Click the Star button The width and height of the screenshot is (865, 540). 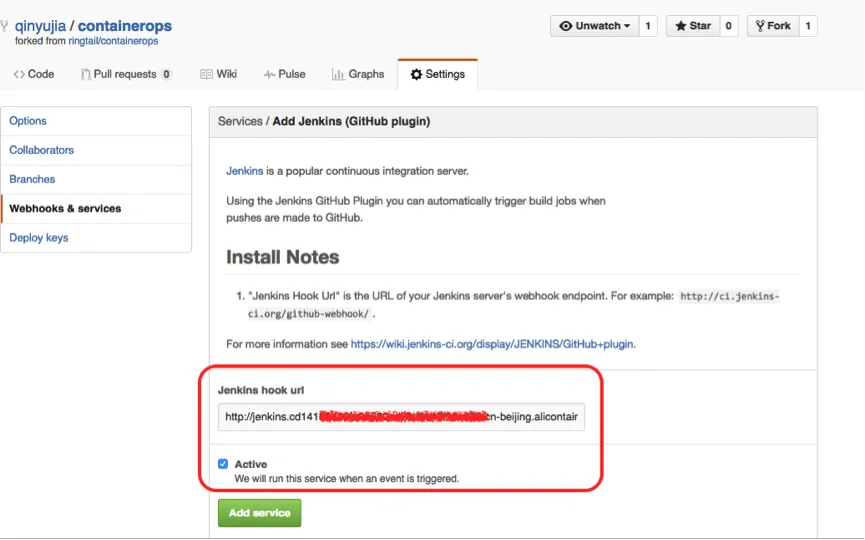click(693, 26)
